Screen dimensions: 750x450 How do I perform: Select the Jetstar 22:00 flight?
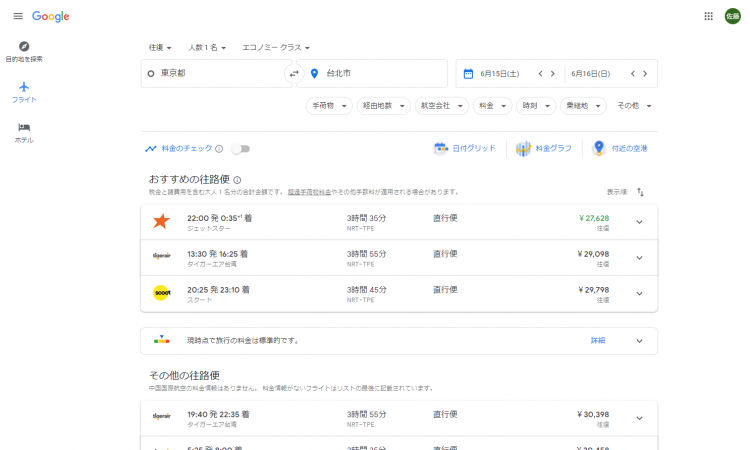[x=399, y=222]
